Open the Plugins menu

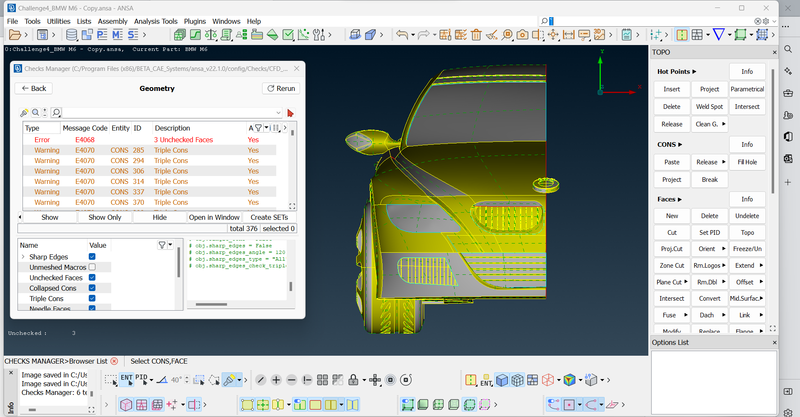click(x=195, y=21)
